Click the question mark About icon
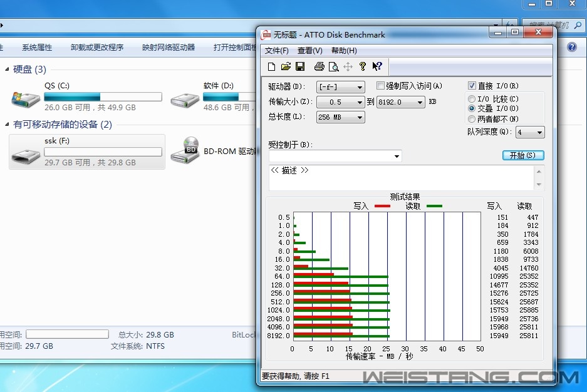This screenshot has height=392, width=587. [363, 66]
